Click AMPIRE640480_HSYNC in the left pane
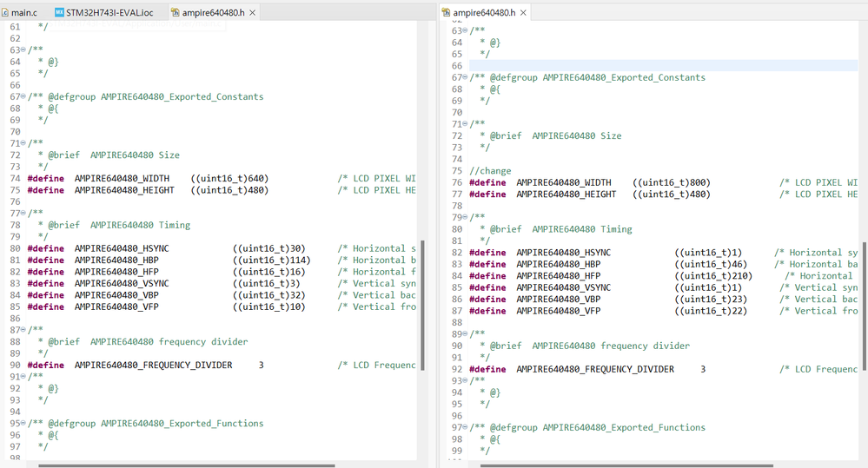 coord(122,248)
